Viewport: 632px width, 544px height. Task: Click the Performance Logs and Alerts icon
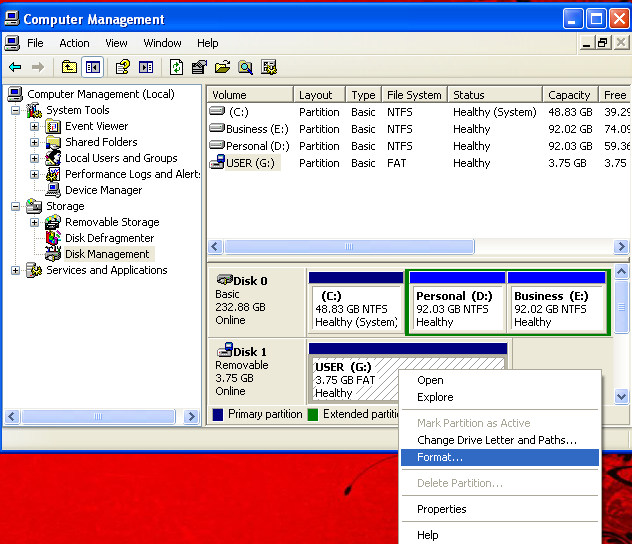click(53, 174)
